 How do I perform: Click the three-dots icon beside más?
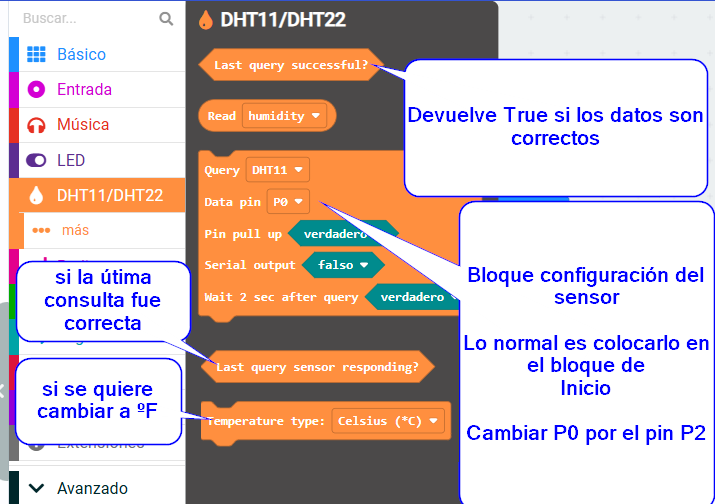pyautogui.click(x=41, y=230)
